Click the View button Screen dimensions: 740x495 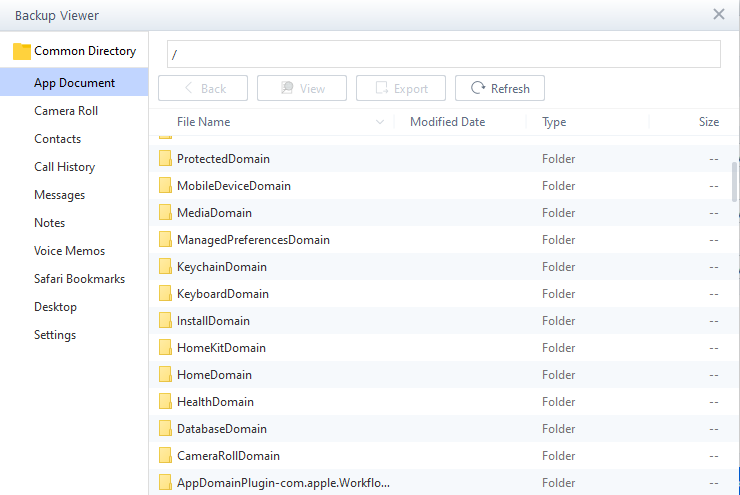point(302,88)
